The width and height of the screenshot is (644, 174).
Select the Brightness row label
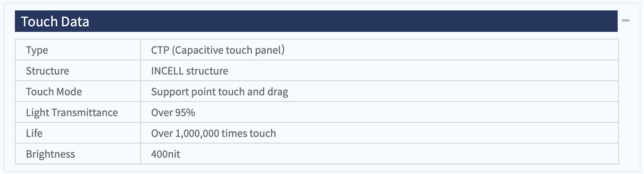[51, 154]
